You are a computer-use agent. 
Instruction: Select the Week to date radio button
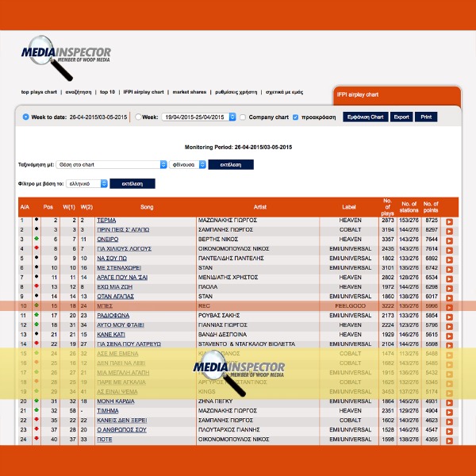point(25,117)
